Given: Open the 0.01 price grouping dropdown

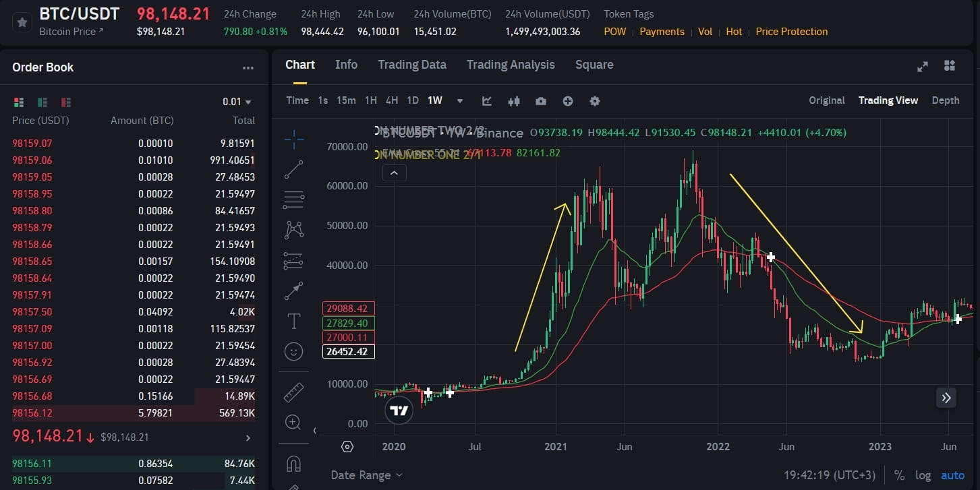Looking at the screenshot, I should click(x=237, y=102).
